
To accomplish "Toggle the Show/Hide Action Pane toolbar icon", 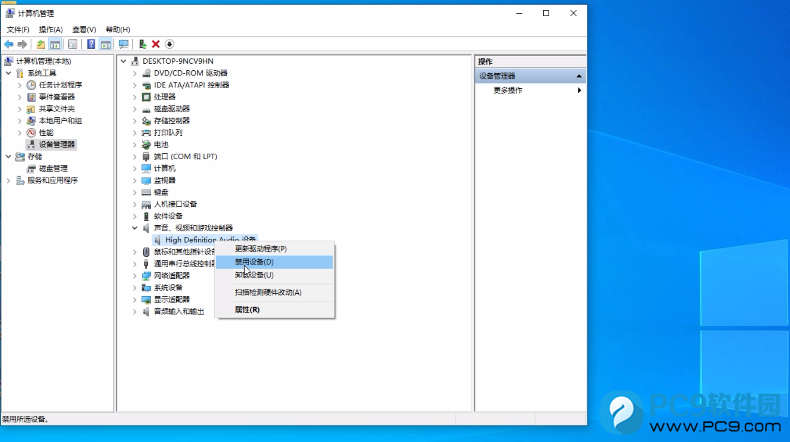I will (106, 44).
